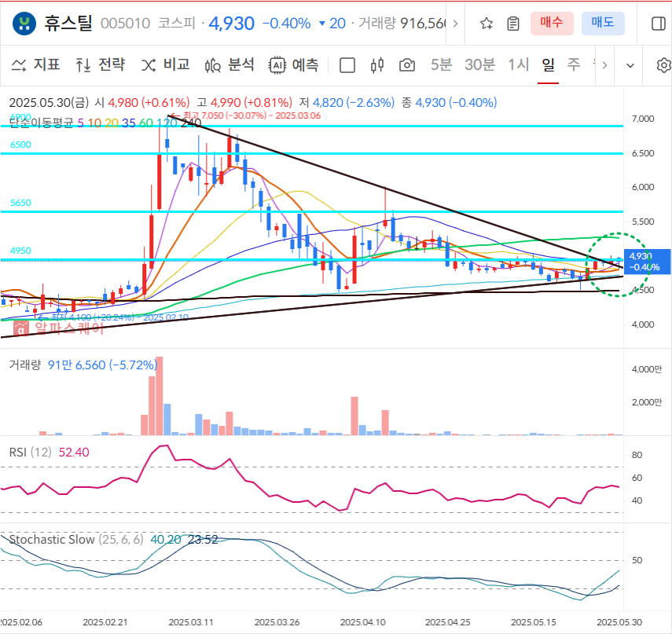The image size is (672, 634).
Task: Show more timeframes with right chevron
Action: point(604,65)
